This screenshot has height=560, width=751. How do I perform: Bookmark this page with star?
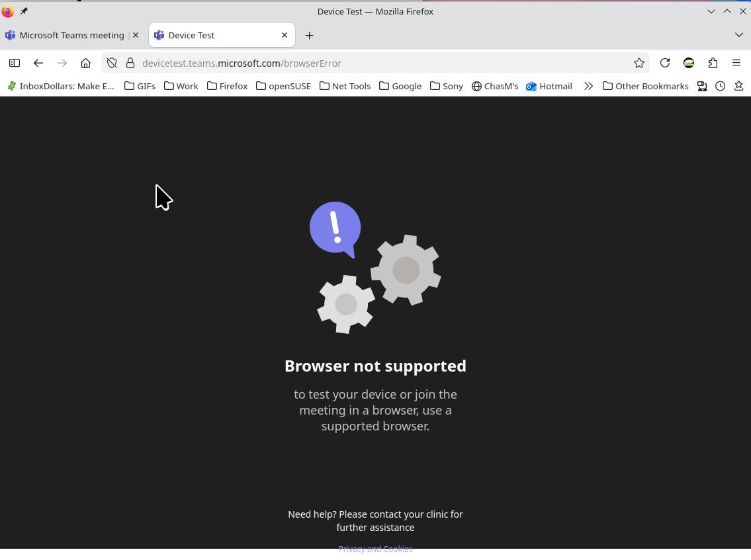coord(639,63)
